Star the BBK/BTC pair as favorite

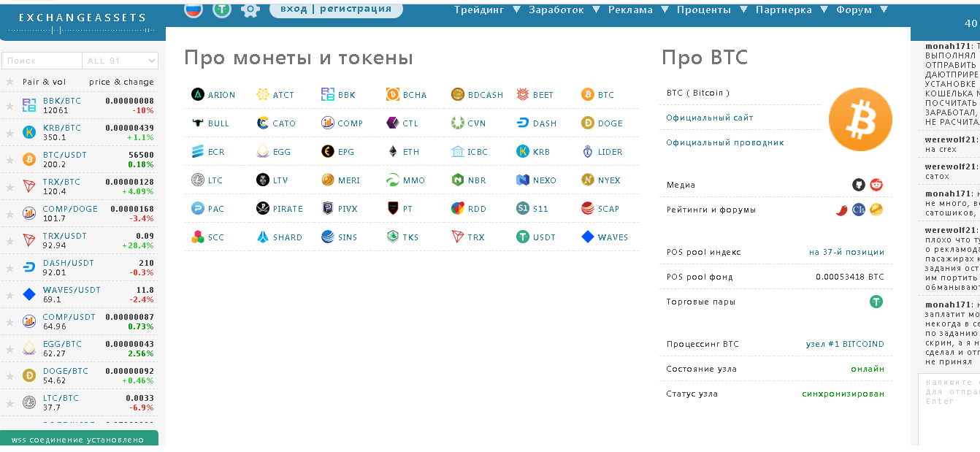(10, 106)
